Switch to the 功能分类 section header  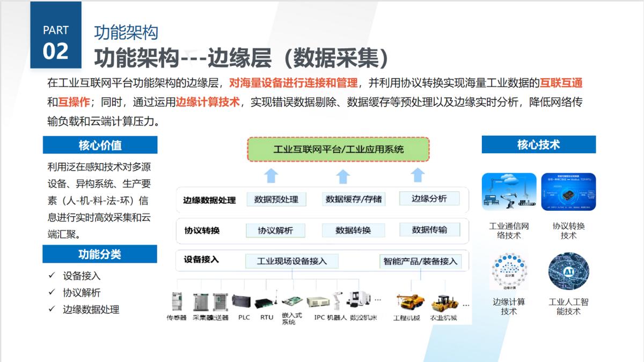point(100,254)
